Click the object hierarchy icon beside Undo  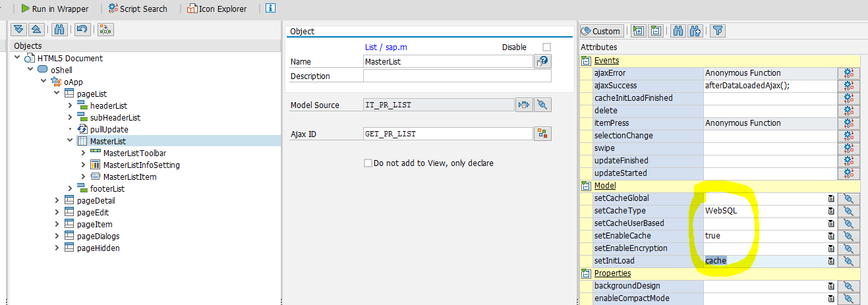[x=105, y=30]
